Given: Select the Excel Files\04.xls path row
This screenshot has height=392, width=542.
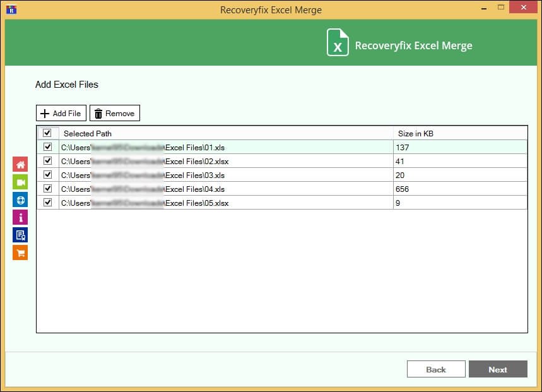Looking at the screenshot, I should tap(226, 189).
